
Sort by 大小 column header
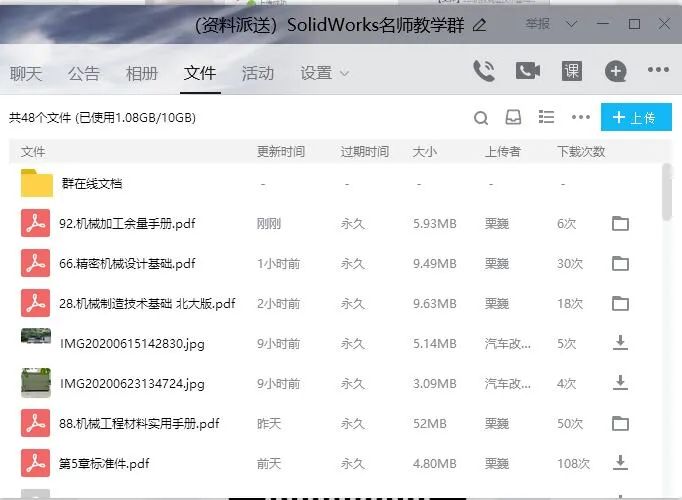[425, 152]
